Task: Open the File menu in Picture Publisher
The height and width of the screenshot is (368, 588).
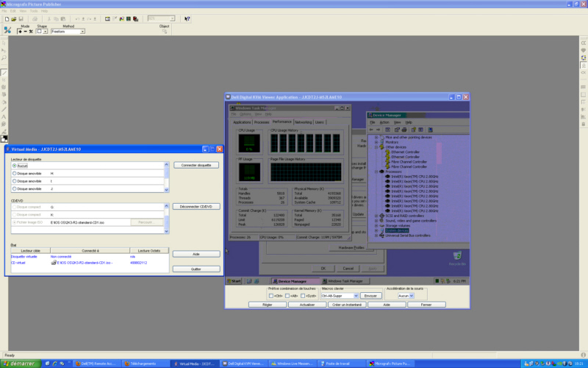Action: pyautogui.click(x=4, y=11)
